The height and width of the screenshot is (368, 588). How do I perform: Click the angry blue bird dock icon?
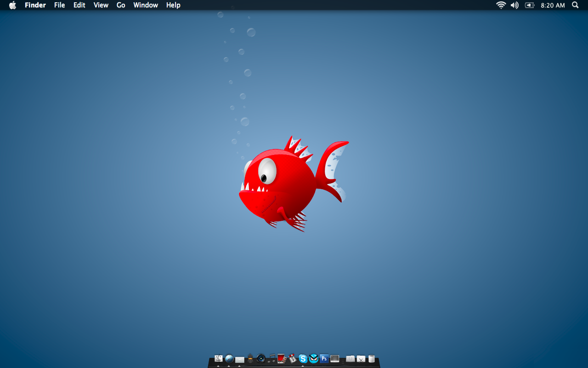[314, 359]
